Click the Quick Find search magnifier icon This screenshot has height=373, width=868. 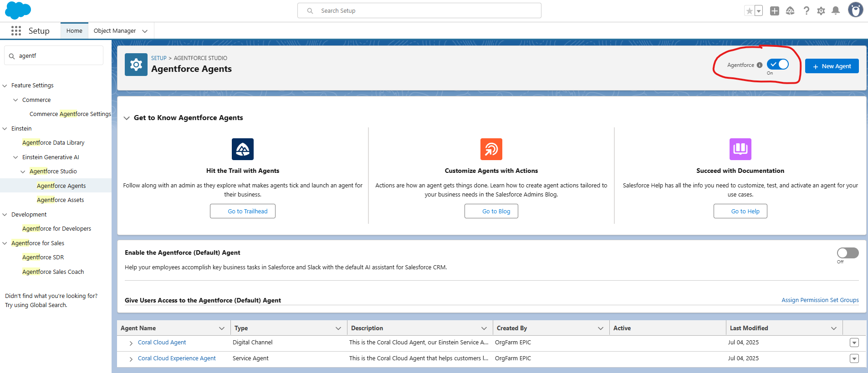coord(12,56)
